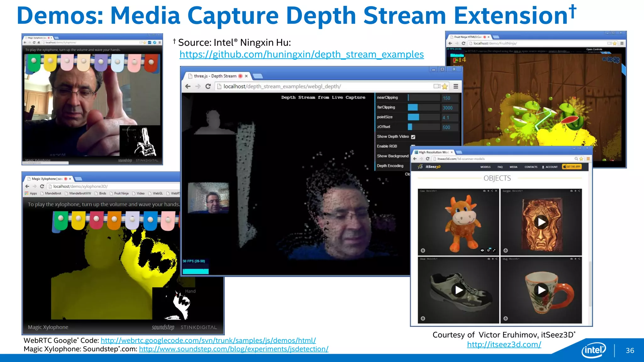Adjust the pointSize slider
Viewport: 644px width, 362px height.
click(424, 117)
